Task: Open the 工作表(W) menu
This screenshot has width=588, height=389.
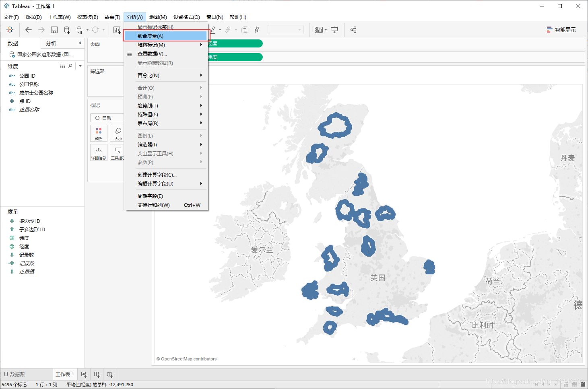Action: click(60, 17)
